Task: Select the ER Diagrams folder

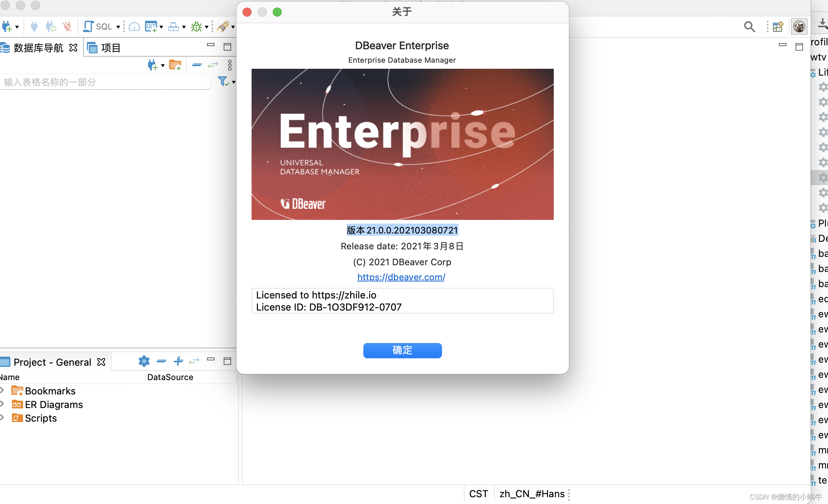Action: click(48, 404)
